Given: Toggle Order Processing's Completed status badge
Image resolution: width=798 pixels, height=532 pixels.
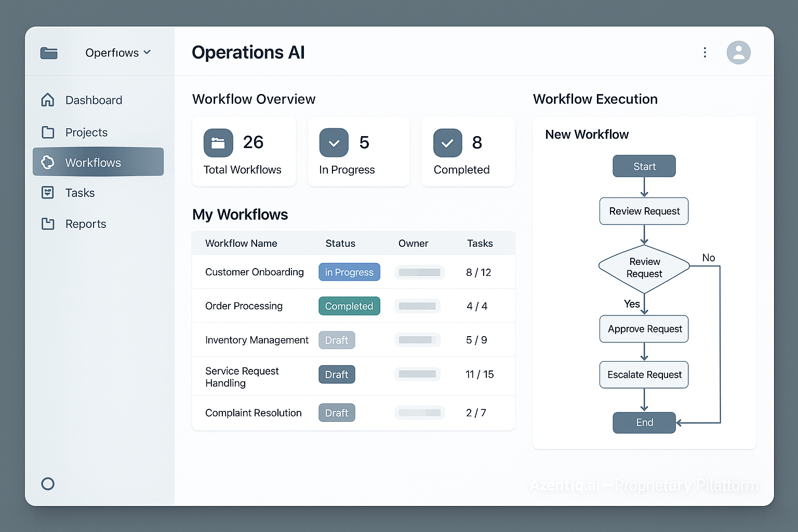Looking at the screenshot, I should point(349,306).
